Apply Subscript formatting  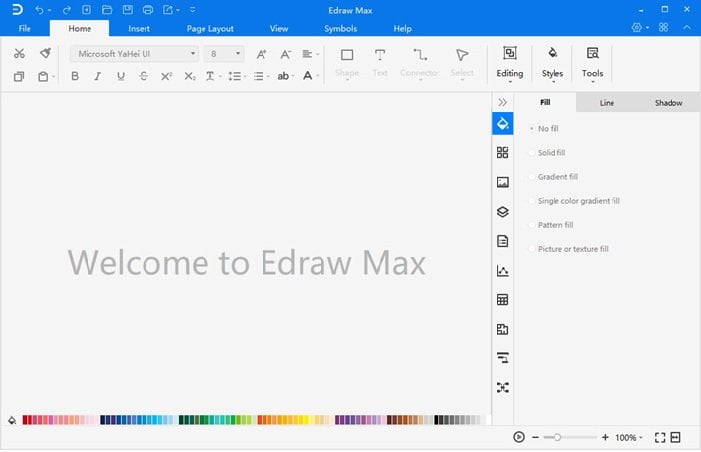(190, 76)
